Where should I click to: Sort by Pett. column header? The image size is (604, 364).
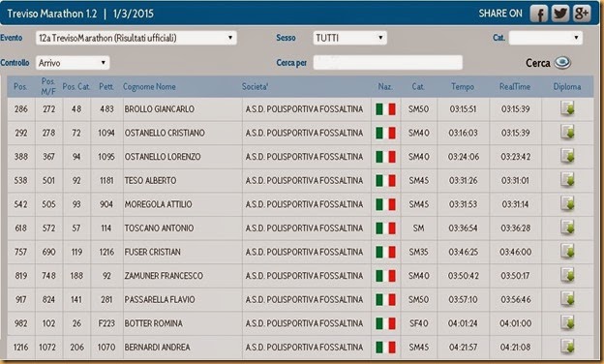[x=106, y=87]
